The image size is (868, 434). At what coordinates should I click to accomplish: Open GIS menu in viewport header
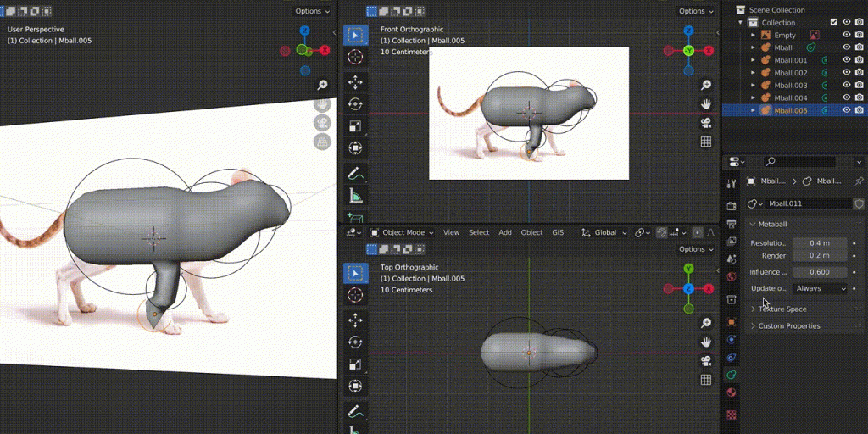tap(558, 232)
